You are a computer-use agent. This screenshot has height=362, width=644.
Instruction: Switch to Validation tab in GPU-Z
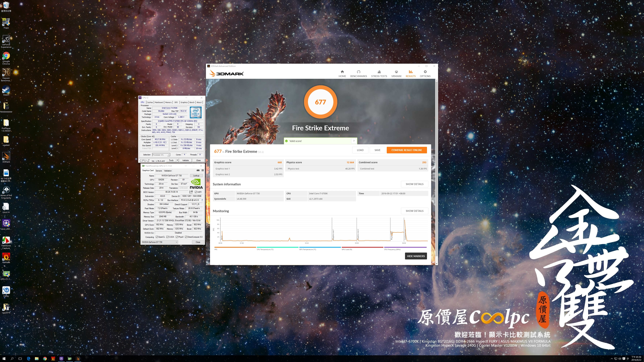[168, 171]
